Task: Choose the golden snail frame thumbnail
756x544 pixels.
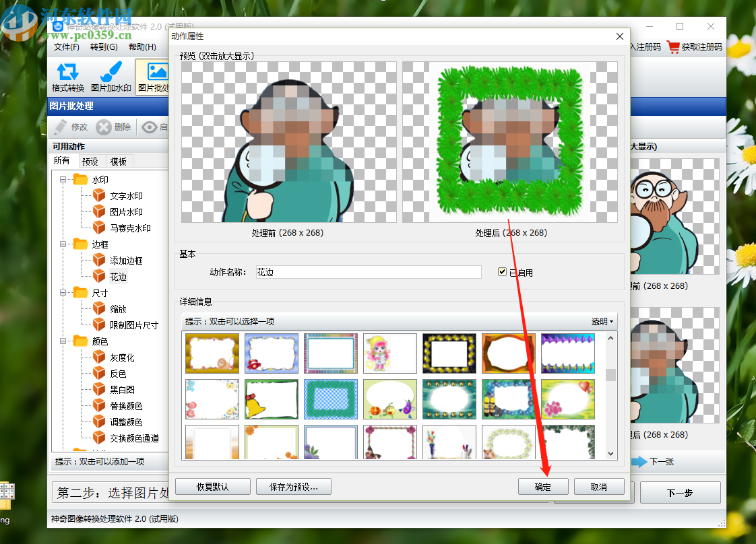Action: 212,353
